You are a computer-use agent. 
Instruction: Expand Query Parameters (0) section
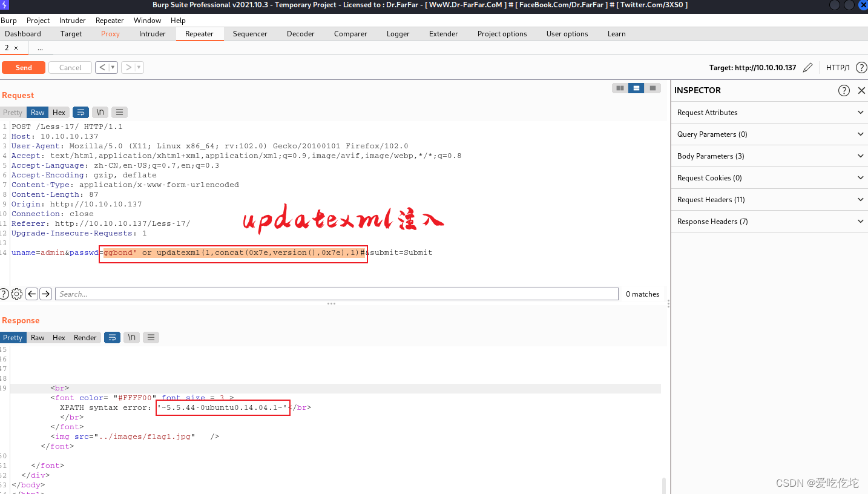point(770,134)
